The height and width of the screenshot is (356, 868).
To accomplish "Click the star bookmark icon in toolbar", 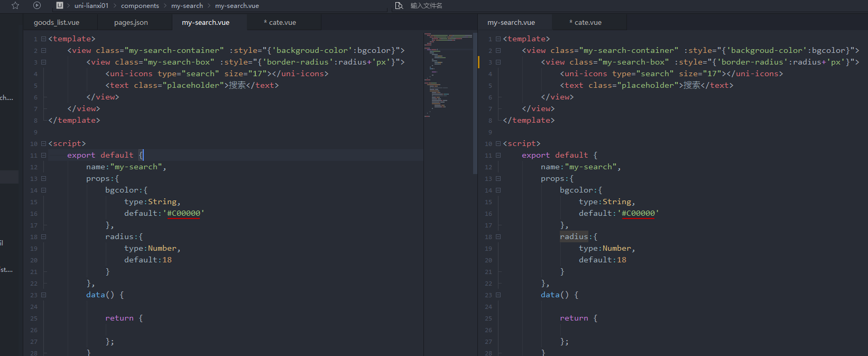I will (15, 5).
